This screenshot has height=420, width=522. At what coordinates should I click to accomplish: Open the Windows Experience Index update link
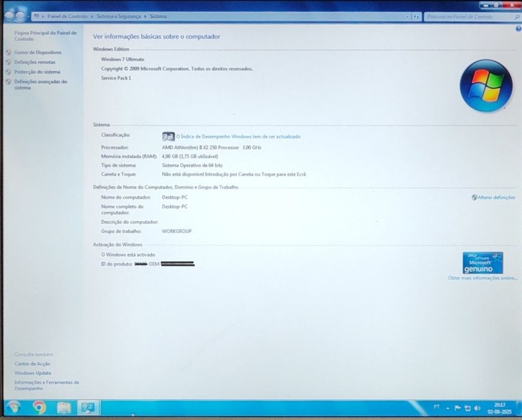(x=238, y=136)
